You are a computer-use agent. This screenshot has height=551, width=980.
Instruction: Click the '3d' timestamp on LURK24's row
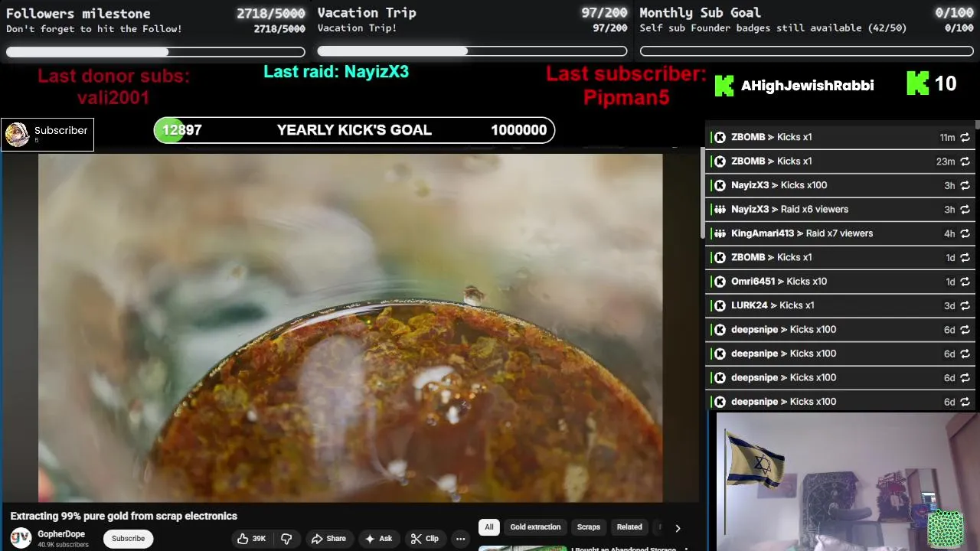click(949, 306)
